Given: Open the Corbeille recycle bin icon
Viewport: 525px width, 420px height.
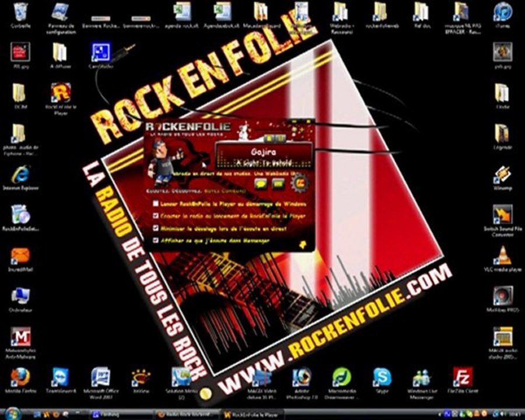Looking at the screenshot, I should tap(20, 15).
